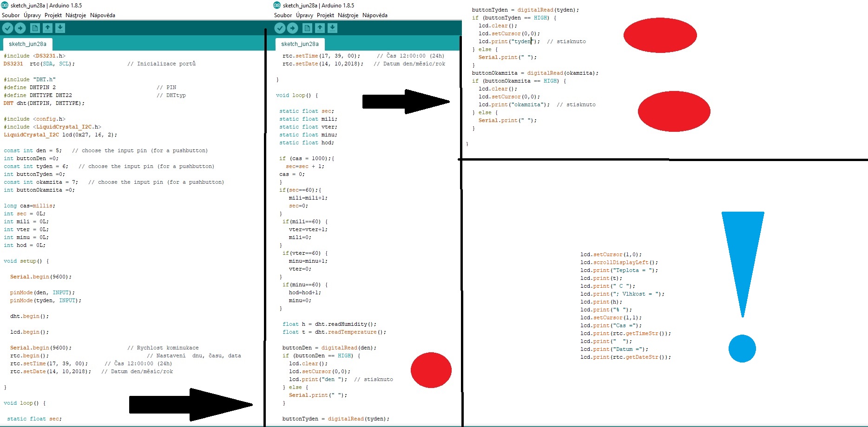
Task: Click New sketch icon in left window
Action: pyautogui.click(x=35, y=28)
